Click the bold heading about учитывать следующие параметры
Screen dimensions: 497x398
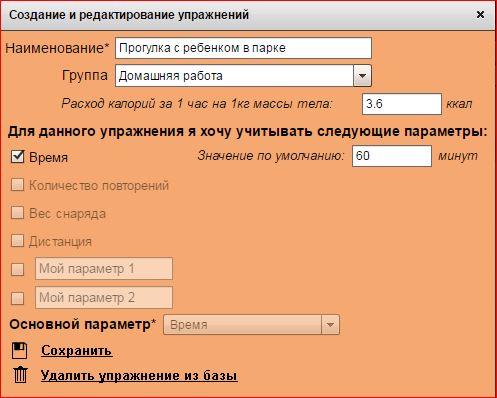[x=247, y=132]
